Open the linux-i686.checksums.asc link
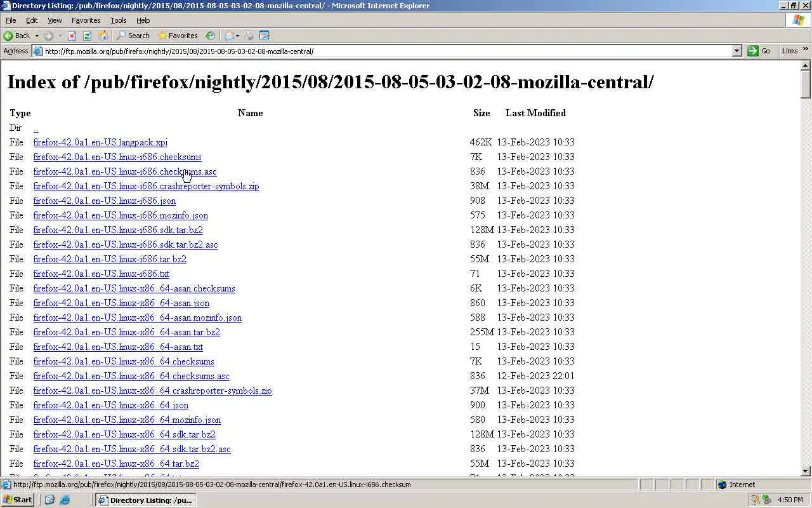Viewport: 812px width, 508px height. pos(125,171)
